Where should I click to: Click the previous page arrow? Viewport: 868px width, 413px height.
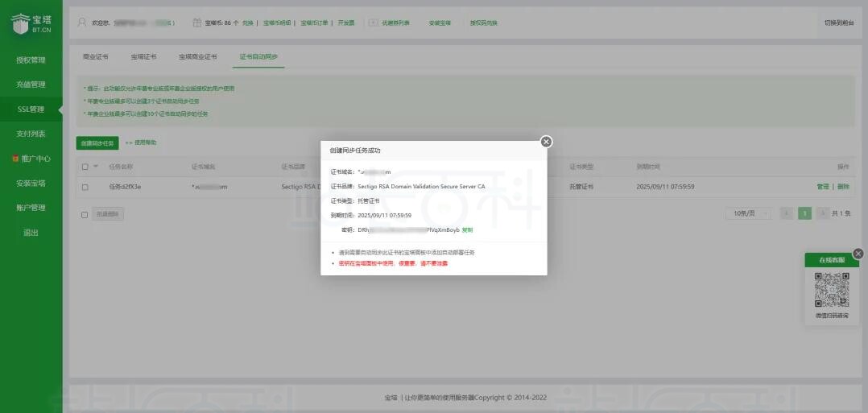[787, 213]
